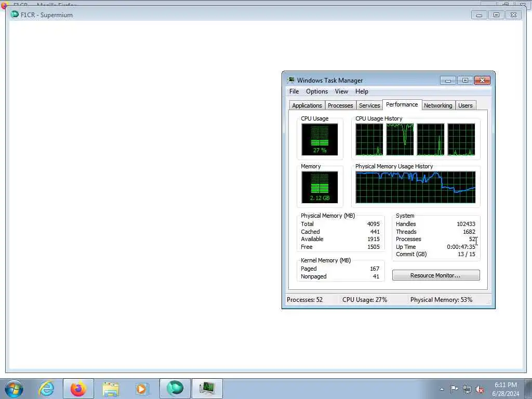Click status bar CPU Usage: 27%

[365, 300]
